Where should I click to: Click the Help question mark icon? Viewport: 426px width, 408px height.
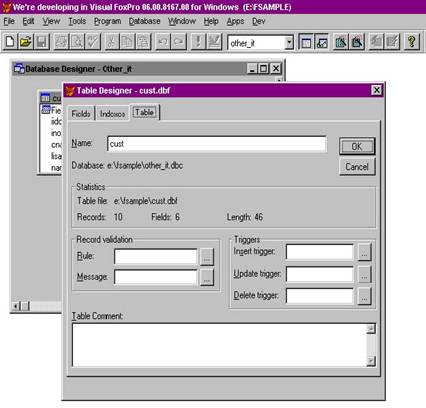412,42
